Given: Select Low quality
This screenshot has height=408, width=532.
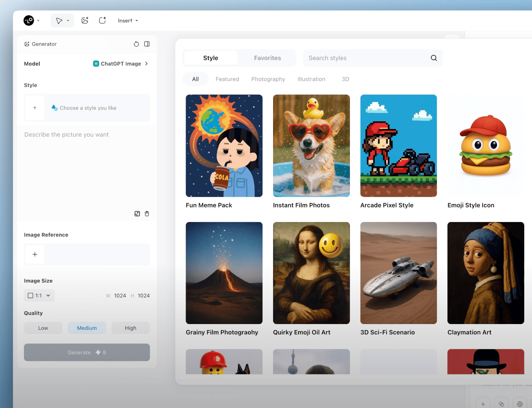Looking at the screenshot, I should pos(43,328).
